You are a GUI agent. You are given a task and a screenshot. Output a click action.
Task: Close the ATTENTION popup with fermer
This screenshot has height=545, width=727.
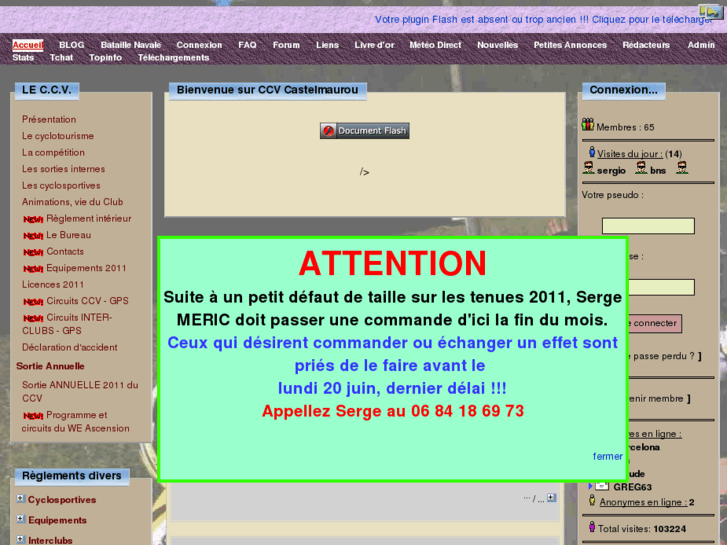pyautogui.click(x=607, y=456)
